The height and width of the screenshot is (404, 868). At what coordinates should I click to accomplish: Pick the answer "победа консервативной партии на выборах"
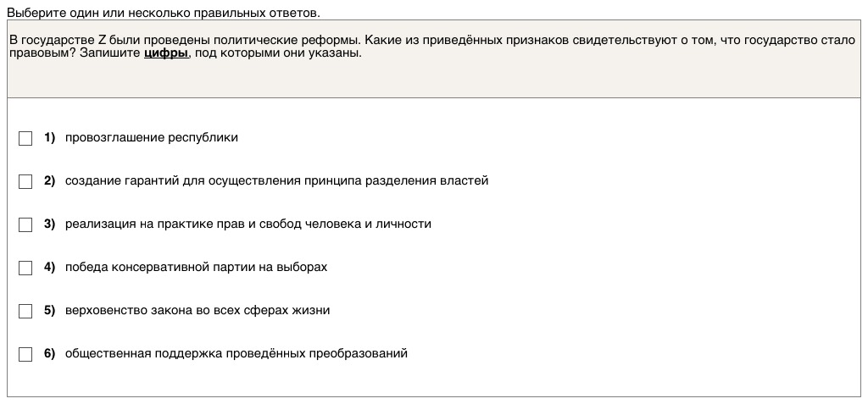tap(196, 267)
